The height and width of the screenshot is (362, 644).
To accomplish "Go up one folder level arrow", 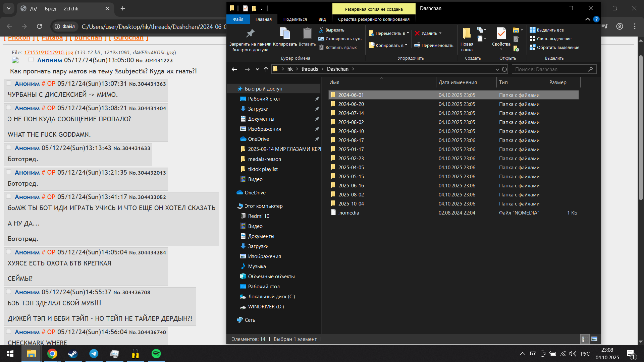I will pyautogui.click(x=266, y=69).
